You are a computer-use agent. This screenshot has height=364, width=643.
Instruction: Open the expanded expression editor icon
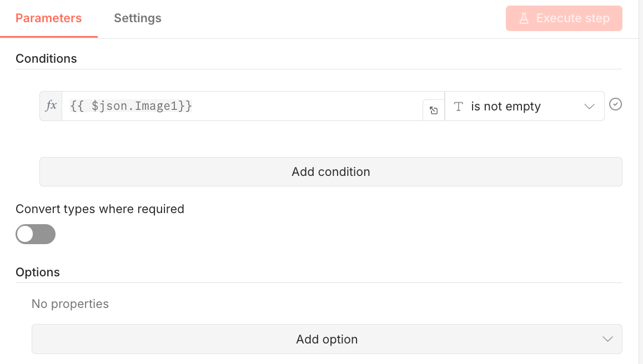(434, 110)
